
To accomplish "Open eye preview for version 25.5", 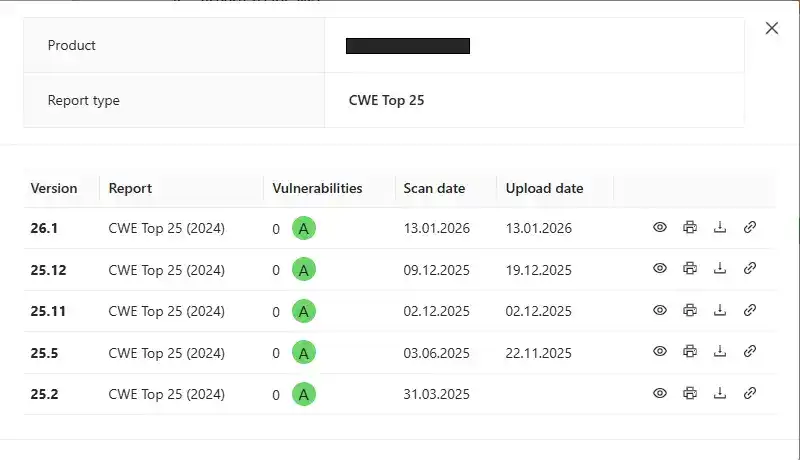I will pos(660,352).
